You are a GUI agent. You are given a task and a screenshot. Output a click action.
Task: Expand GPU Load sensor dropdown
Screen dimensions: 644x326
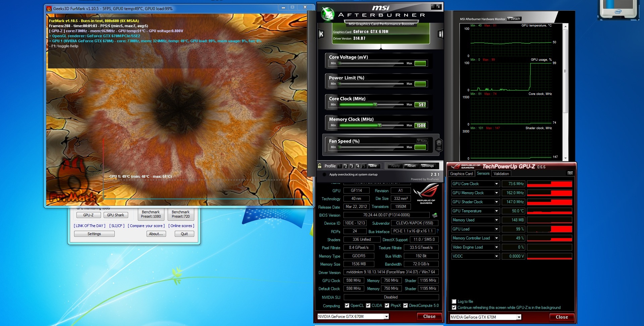[x=497, y=229]
